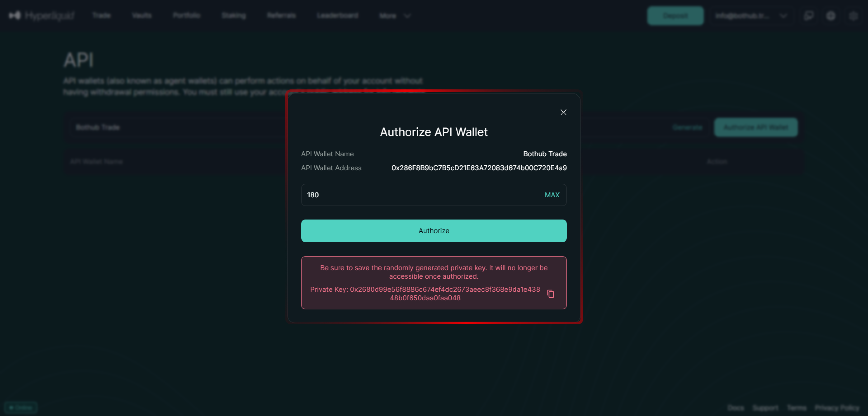Open the Staking menu item
The width and height of the screenshot is (868, 416).
[x=234, y=16]
